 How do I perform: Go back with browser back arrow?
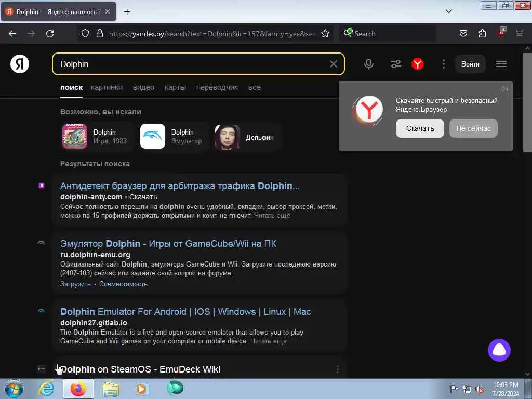12,34
